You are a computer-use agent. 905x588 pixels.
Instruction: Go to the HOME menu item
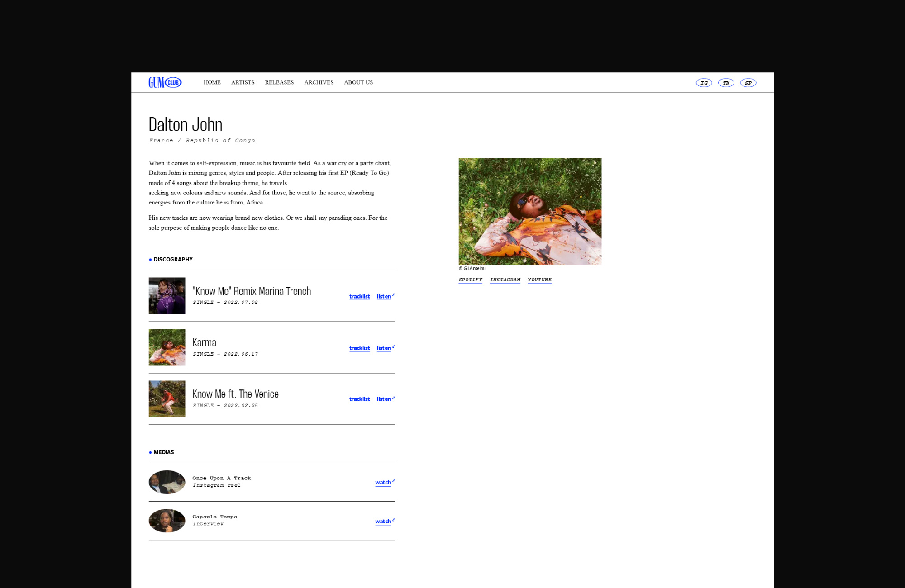tap(212, 82)
